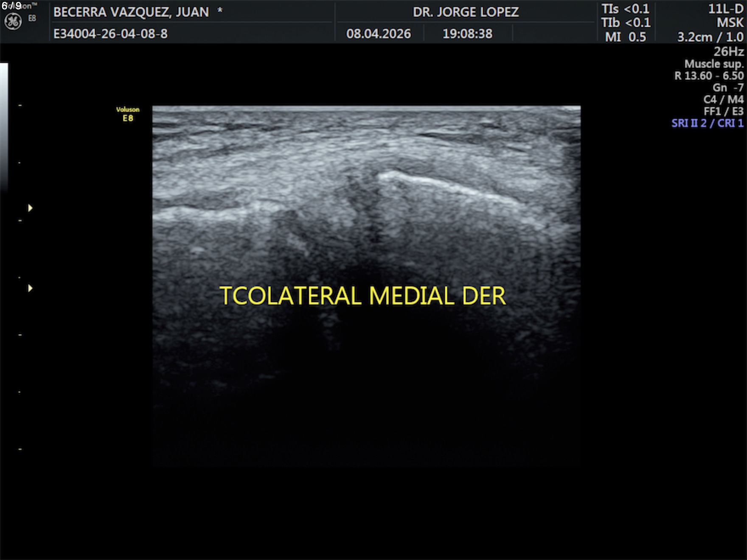Click the GE logo icon
This screenshot has height=560, width=747.
13,22
